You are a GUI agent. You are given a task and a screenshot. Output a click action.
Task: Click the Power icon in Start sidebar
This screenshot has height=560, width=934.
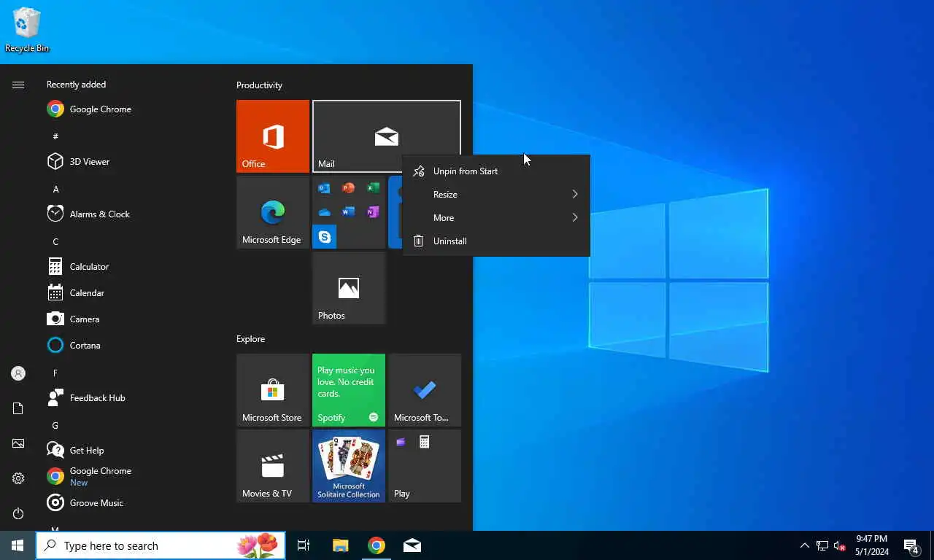coord(18,513)
